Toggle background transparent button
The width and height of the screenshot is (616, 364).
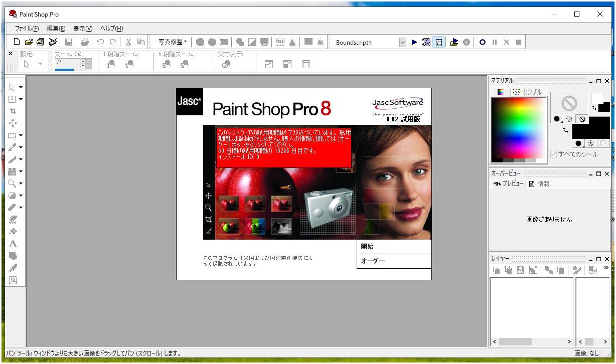tap(603, 143)
